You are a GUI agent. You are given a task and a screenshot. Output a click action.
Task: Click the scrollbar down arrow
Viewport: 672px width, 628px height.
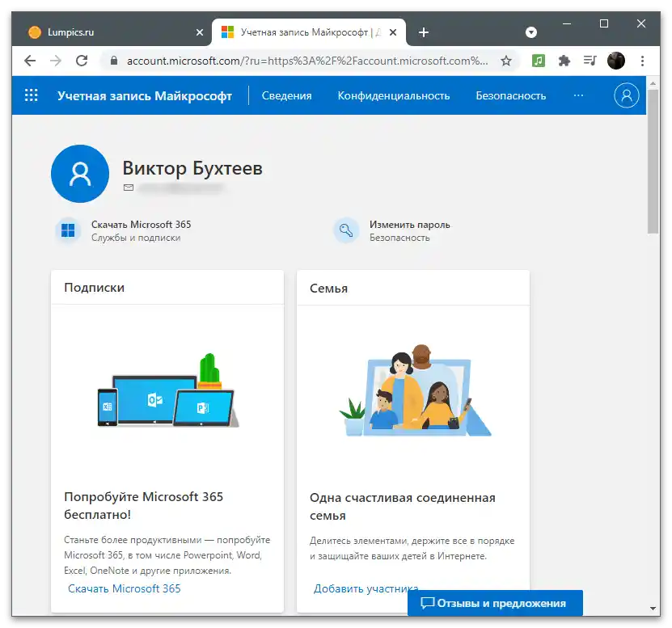pos(653,609)
